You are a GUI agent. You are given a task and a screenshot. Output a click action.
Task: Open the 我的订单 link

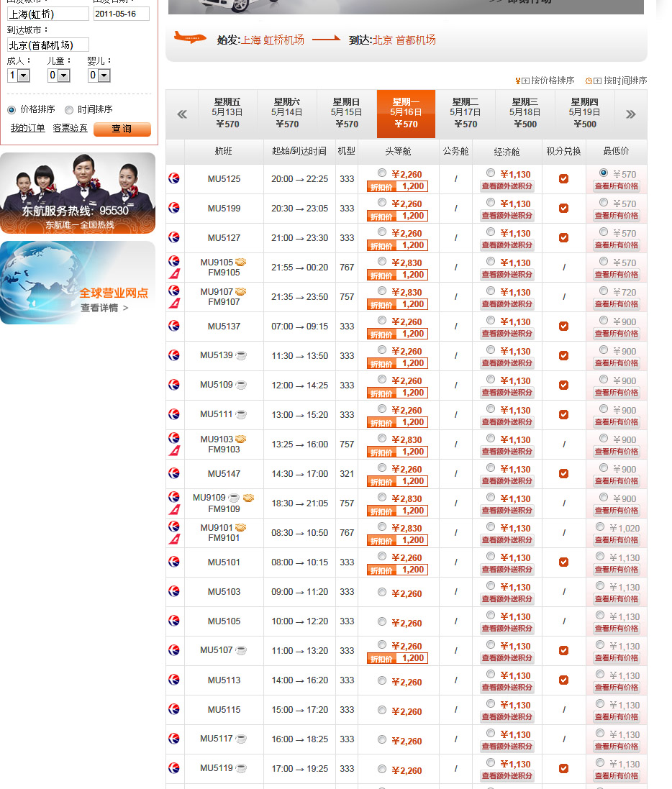[x=27, y=128]
